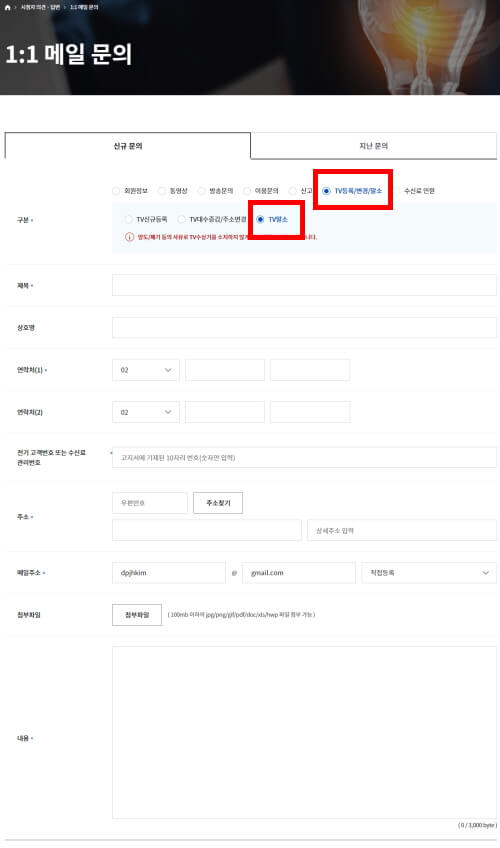
Task: Open the 연락처(2) area code dropdown
Action: tap(145, 412)
